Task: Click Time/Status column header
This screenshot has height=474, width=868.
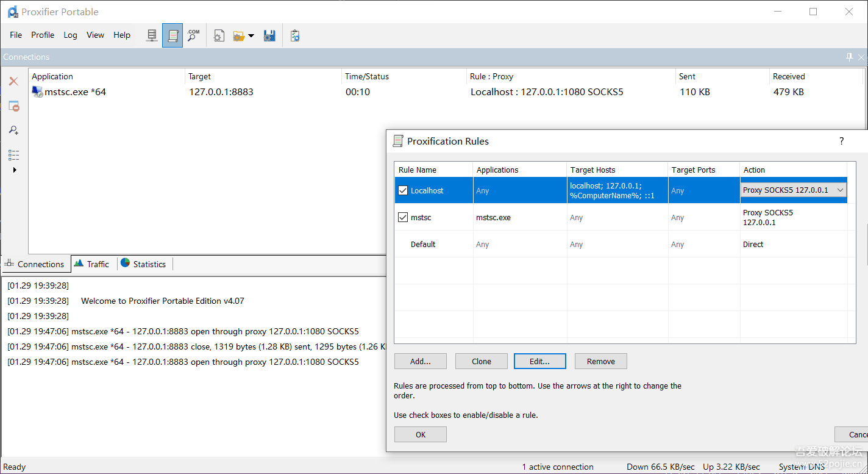Action: click(x=404, y=76)
